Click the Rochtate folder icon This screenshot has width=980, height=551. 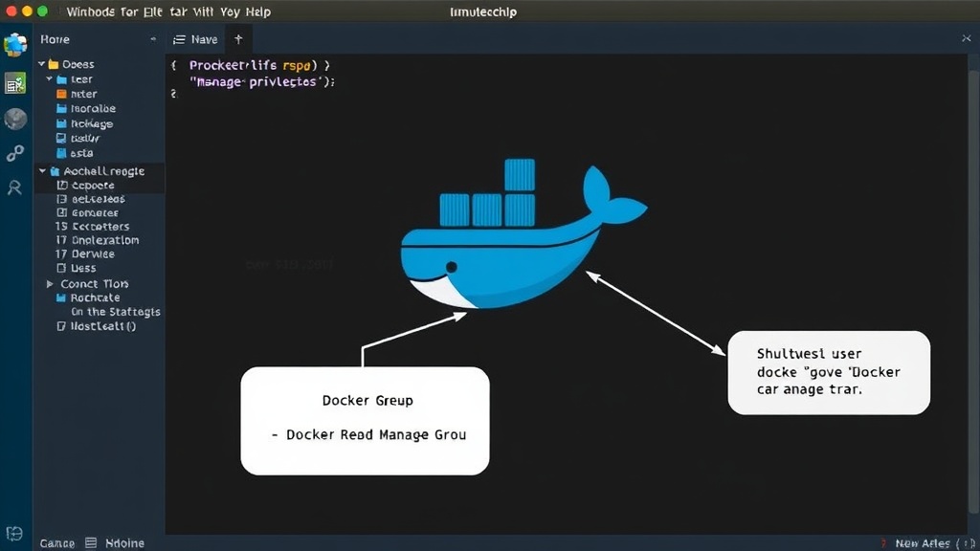61,298
